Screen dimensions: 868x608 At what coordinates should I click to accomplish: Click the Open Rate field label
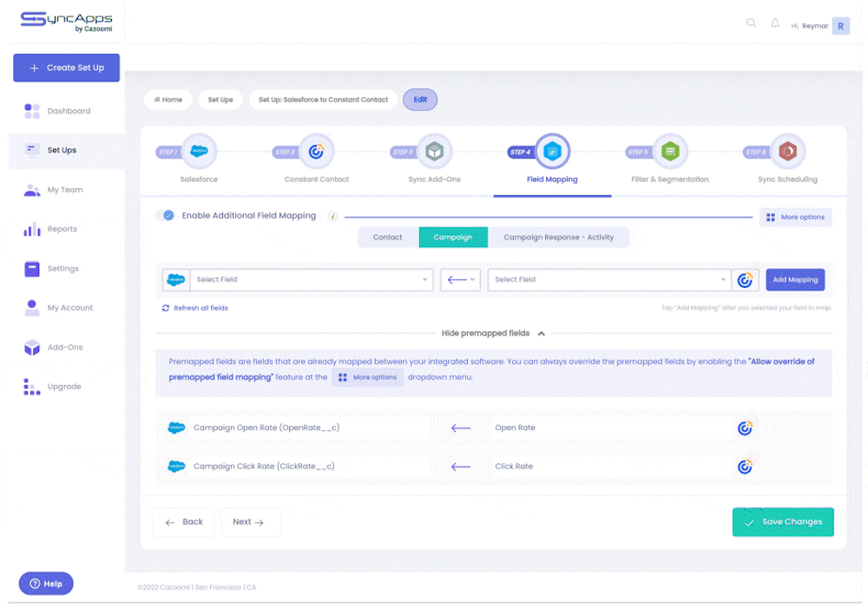point(515,428)
